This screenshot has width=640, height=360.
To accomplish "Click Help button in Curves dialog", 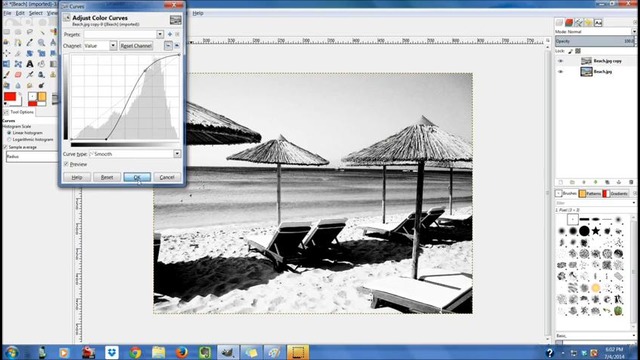I will click(x=77, y=177).
